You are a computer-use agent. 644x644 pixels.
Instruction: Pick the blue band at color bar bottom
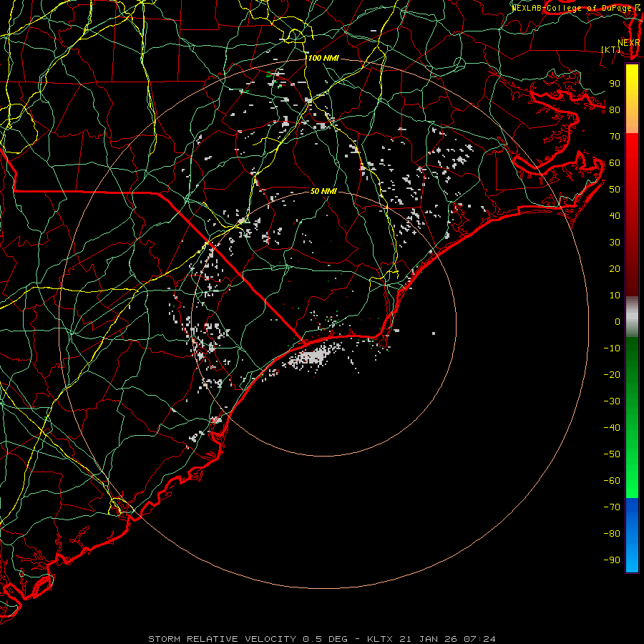632,535
